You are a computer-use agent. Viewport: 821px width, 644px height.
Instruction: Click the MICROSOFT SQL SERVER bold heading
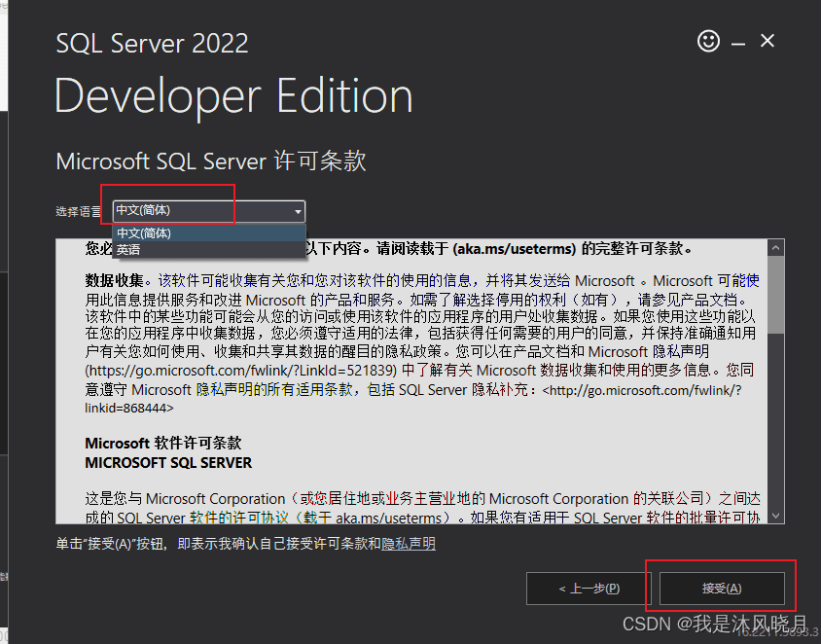coord(168,463)
